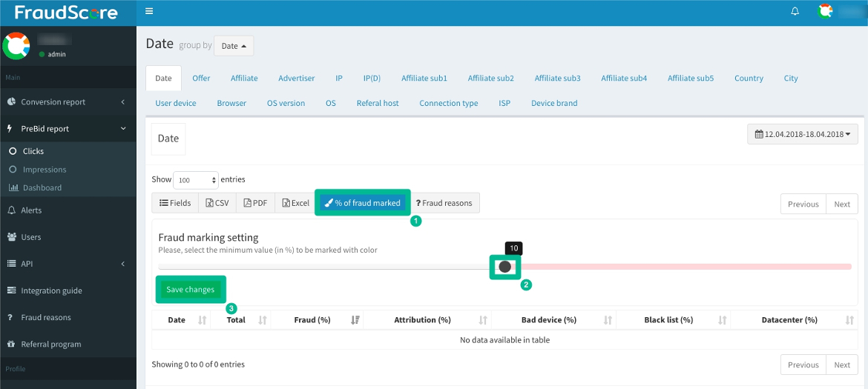This screenshot has width=868, height=389.
Task: Open the Fraud reasons toolbar button
Action: [444, 203]
